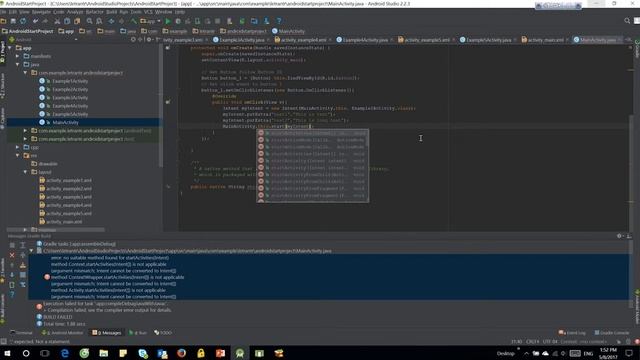The height and width of the screenshot is (360, 640).
Task: Click the Gradle tasks assembleDebug message
Action: 79,244
